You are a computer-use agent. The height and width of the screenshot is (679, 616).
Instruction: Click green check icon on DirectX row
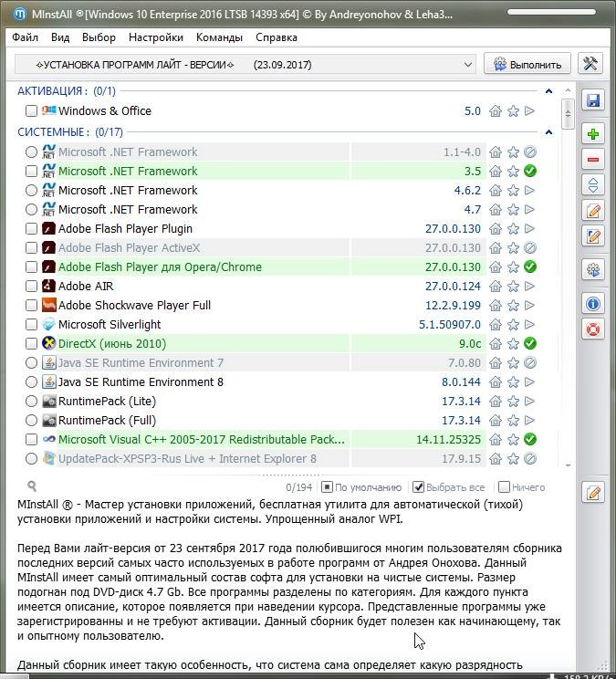click(x=530, y=344)
